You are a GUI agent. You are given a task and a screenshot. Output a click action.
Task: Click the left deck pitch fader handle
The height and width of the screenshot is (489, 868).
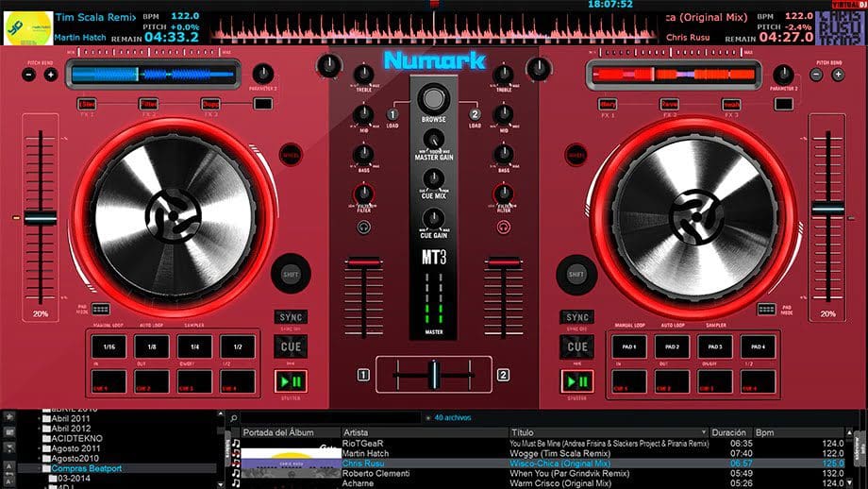[x=41, y=218]
